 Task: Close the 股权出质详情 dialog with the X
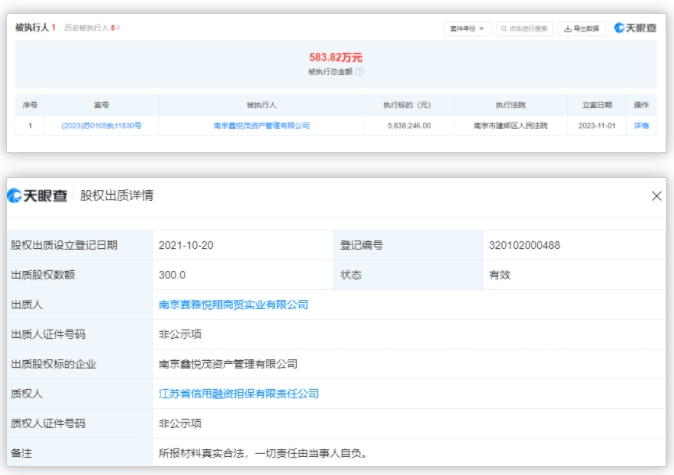(x=656, y=196)
